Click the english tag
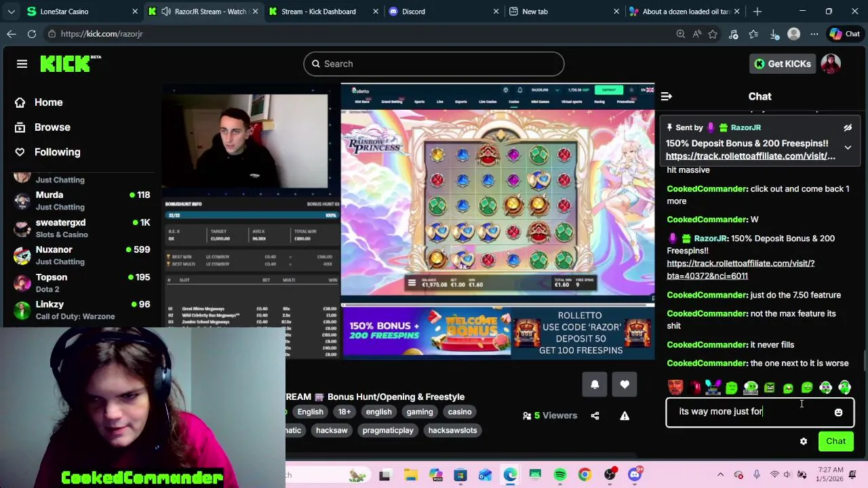This screenshot has width=868, height=488. pos(378,412)
